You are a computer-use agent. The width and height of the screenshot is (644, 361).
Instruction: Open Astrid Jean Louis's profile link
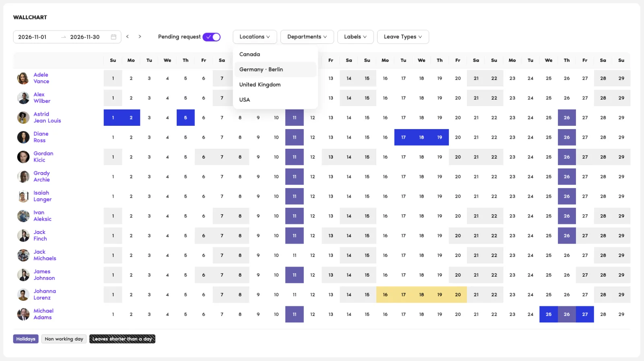click(47, 117)
